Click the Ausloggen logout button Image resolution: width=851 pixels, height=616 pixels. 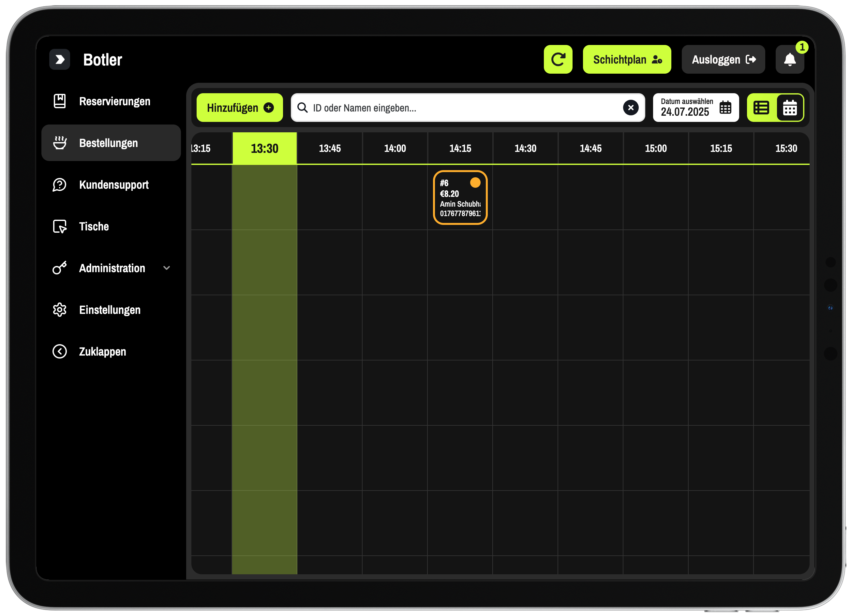pyautogui.click(x=723, y=59)
